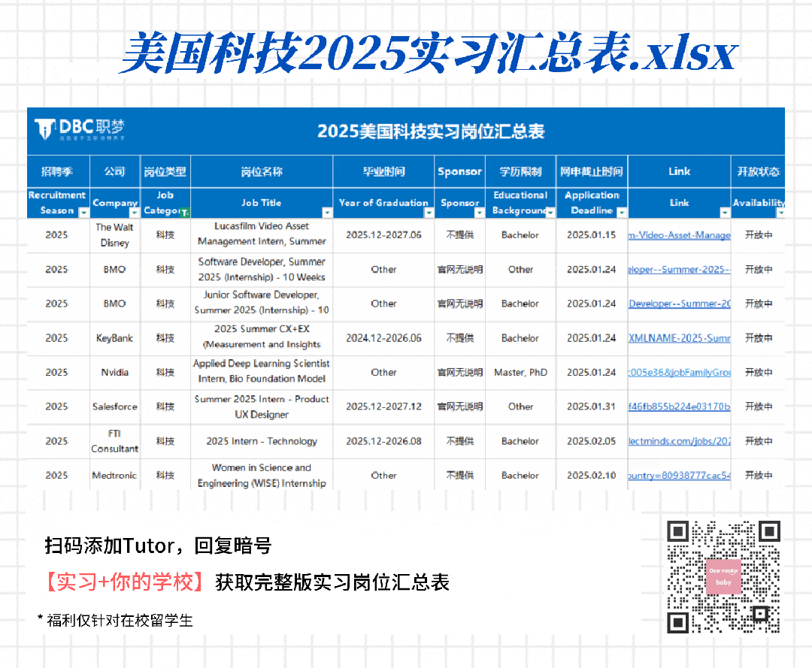Click the 'Medtronic' company cell
Screen dimensions: 812x668
pos(114,476)
